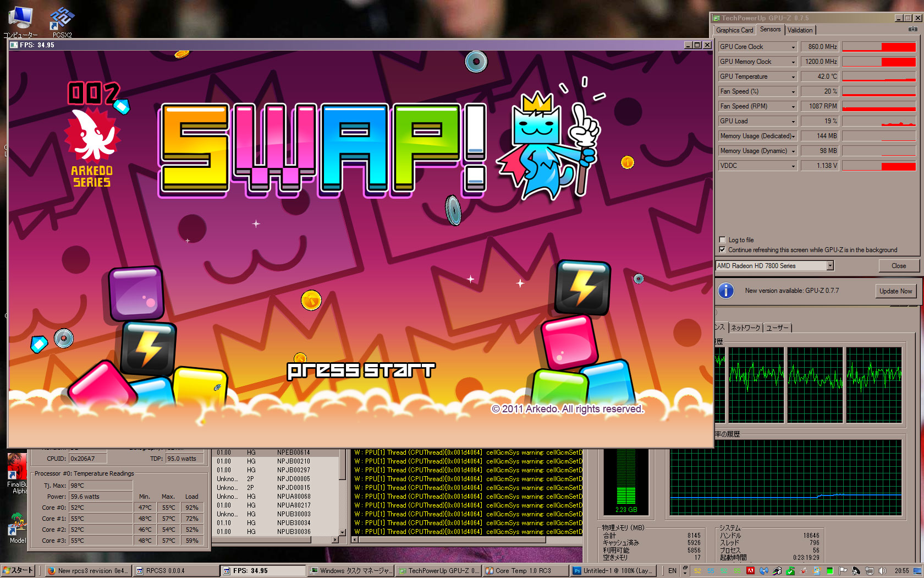Switch to the Graphics Card tab
This screenshot has height=578, width=924.
[x=734, y=30]
